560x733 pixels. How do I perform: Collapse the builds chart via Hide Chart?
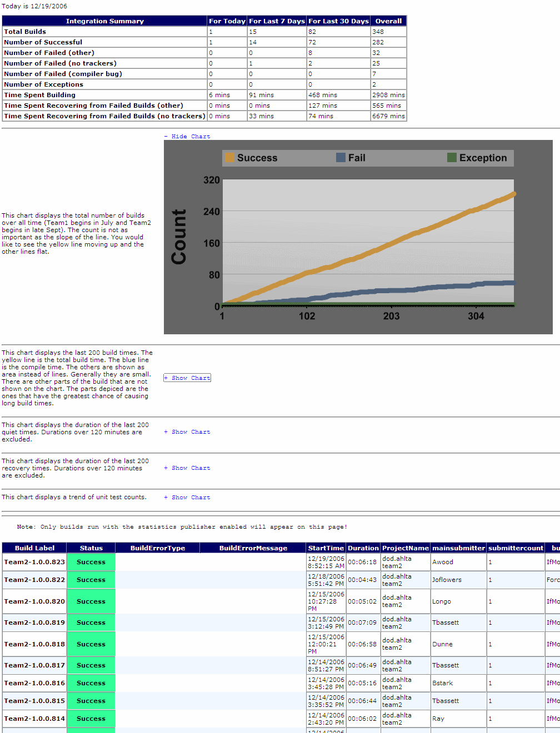187,137
